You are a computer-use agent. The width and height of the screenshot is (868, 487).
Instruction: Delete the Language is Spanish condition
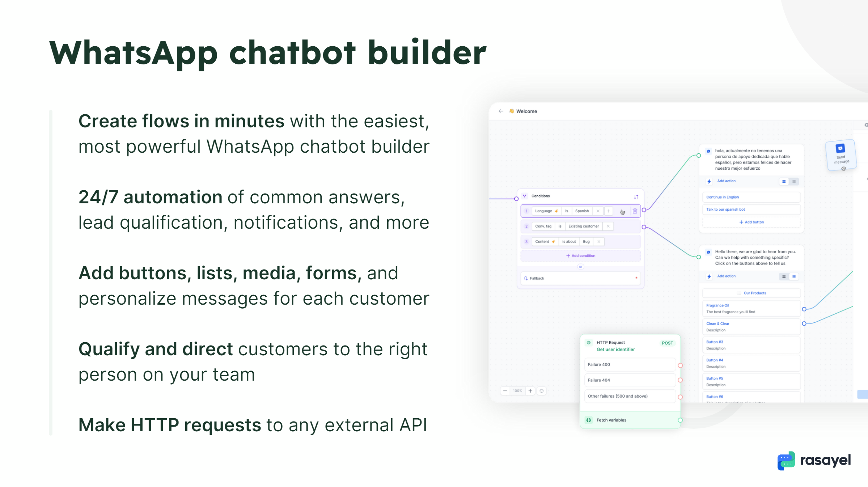(x=635, y=211)
